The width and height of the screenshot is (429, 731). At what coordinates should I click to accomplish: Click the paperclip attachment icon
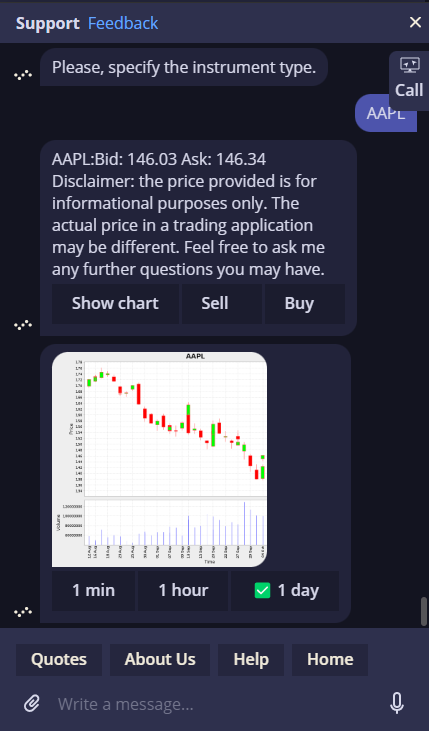point(32,703)
